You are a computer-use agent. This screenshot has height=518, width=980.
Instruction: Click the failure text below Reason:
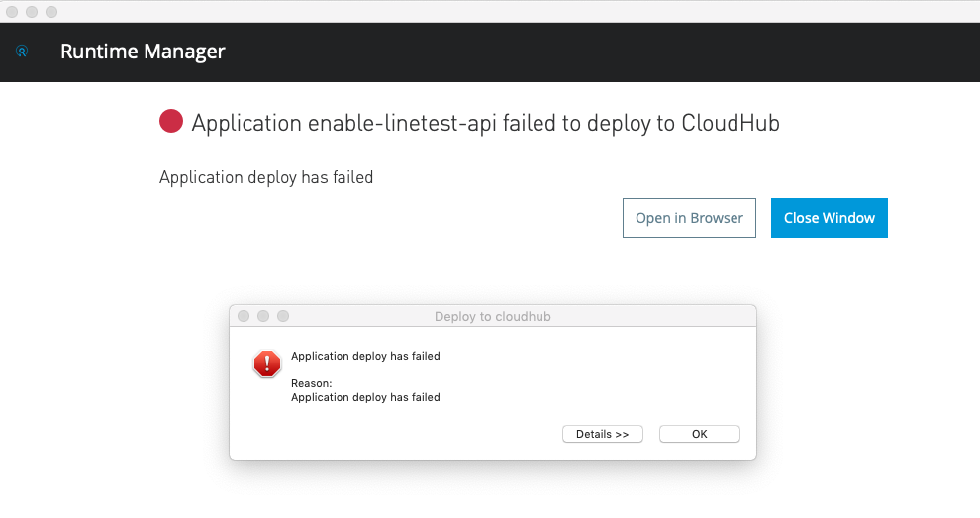tap(365, 397)
